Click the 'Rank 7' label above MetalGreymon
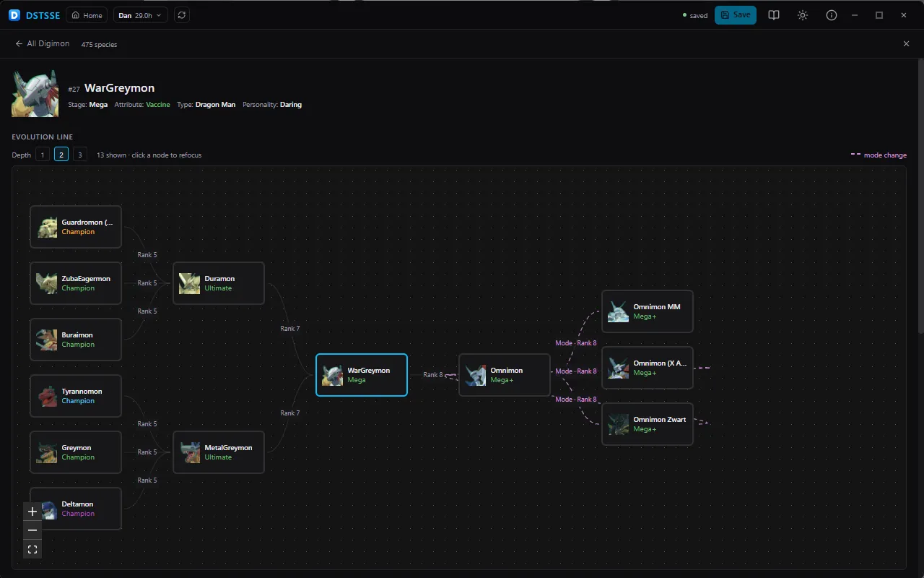Viewport: 924px width, 578px height. tap(290, 413)
